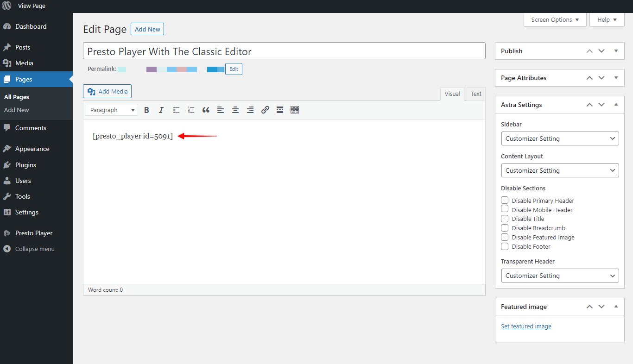Edit the permalink
The height and width of the screenshot is (364, 633).
click(234, 69)
